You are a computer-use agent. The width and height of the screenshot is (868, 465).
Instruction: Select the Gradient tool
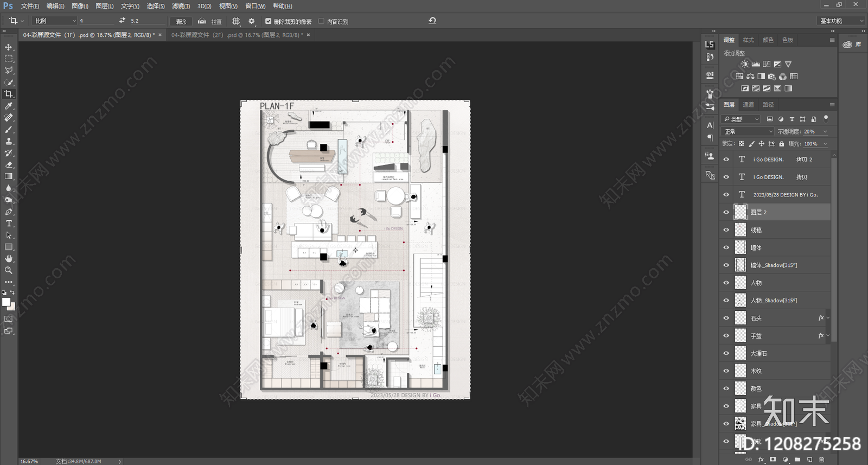(9, 176)
